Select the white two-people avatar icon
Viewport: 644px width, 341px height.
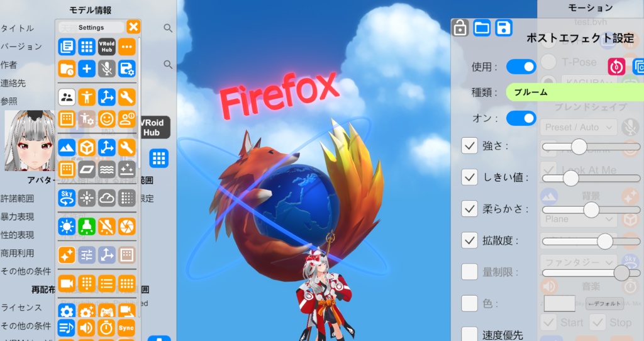coord(67,98)
